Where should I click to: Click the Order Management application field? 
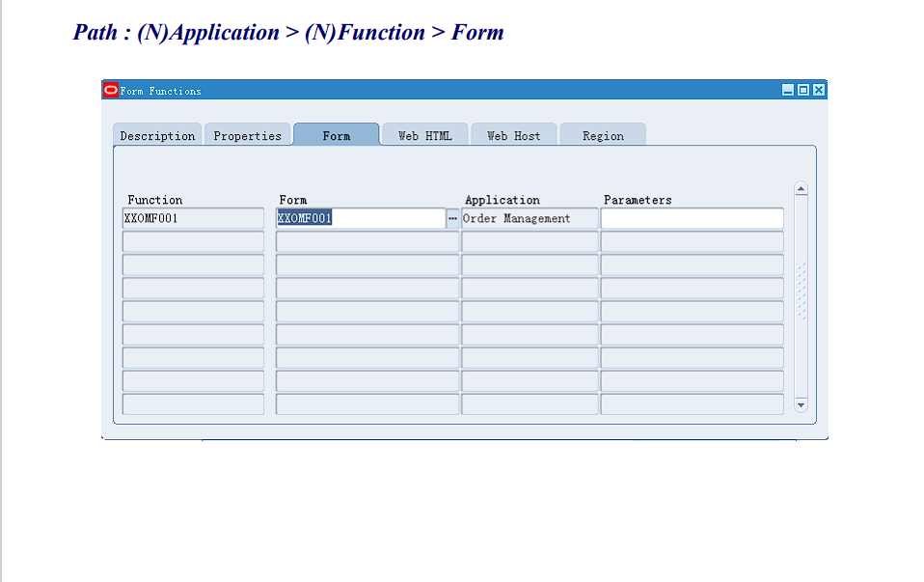coord(530,218)
